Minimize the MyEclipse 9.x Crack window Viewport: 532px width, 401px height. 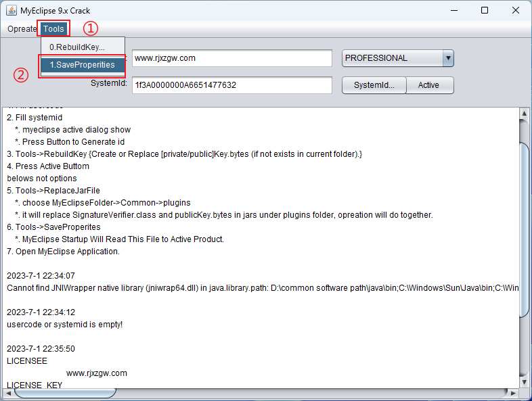click(454, 11)
